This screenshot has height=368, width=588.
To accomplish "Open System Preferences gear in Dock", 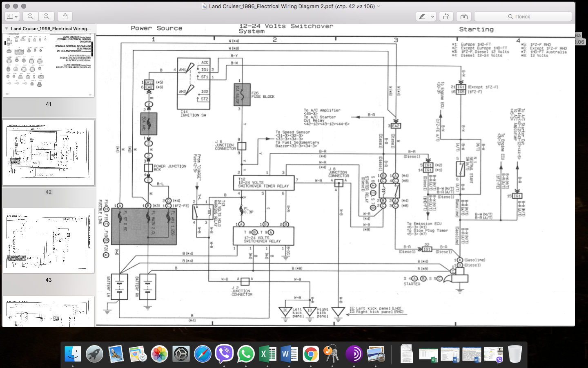I will coord(181,354).
